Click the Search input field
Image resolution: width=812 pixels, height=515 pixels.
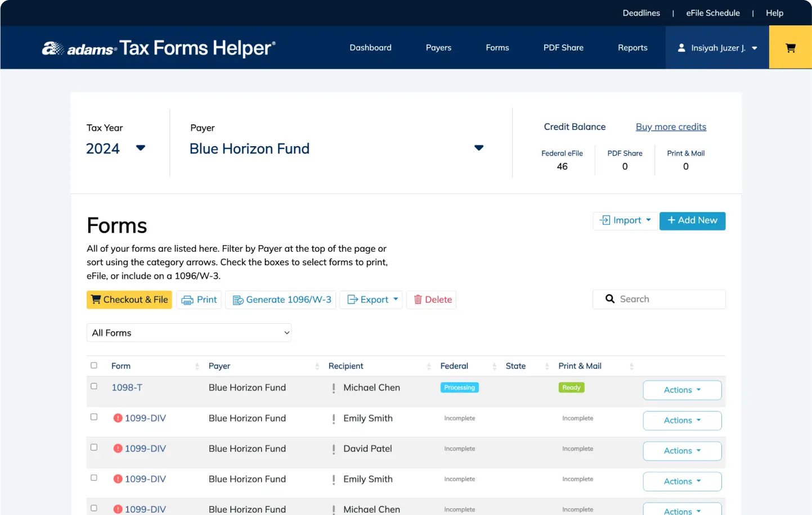click(659, 299)
